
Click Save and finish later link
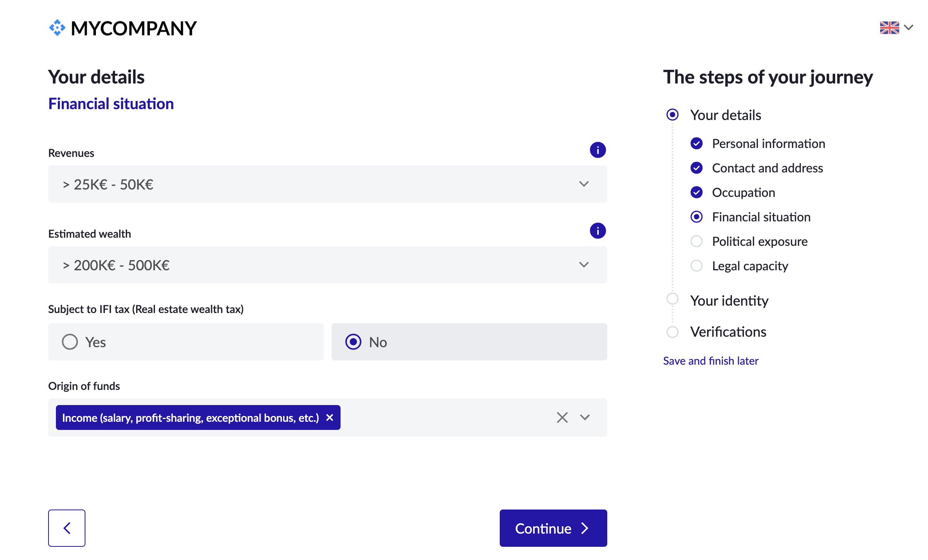(711, 361)
